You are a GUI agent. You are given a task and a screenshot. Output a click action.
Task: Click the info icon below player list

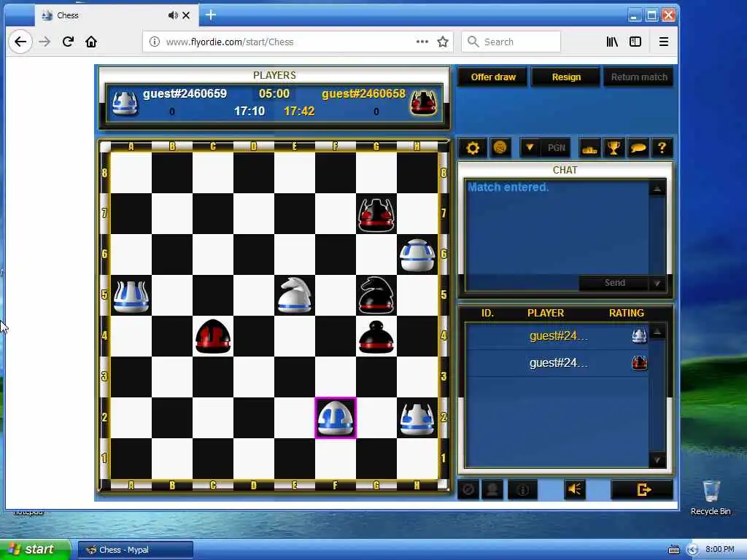point(522,489)
